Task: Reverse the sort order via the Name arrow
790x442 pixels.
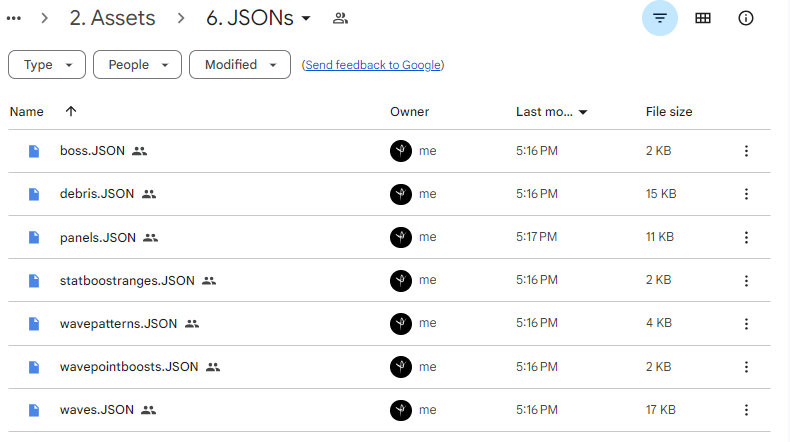Action: [70, 112]
